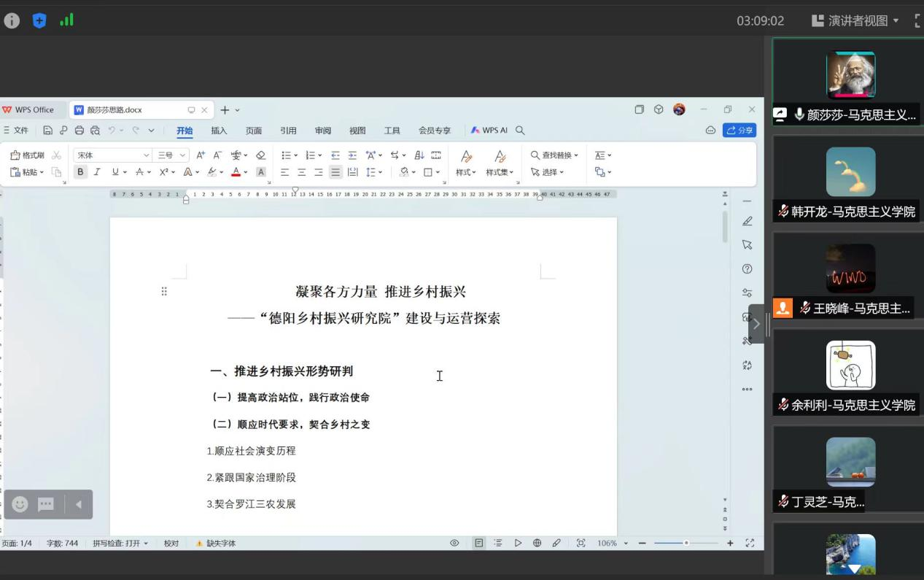This screenshot has height=580, width=924.
Task: Click the sort icon in paragraph tools
Action: [419, 155]
